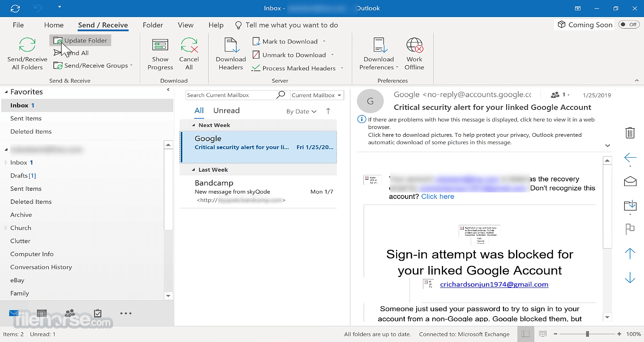The image size is (644, 342).
Task: Adjust the zoom slider in status bar
Action: coord(587,334)
